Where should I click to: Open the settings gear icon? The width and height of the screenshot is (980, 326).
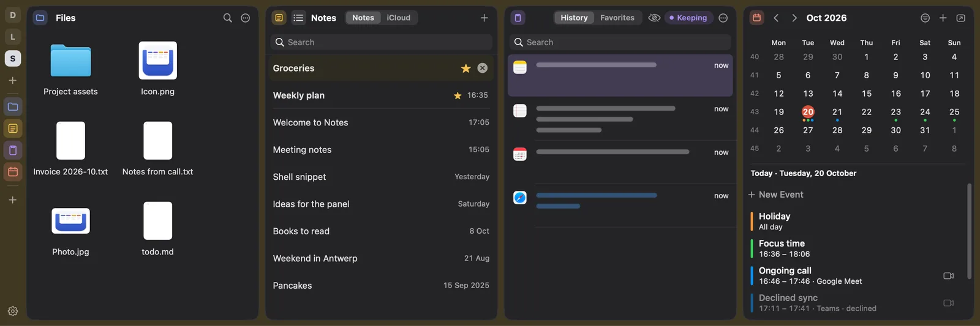[x=13, y=311]
